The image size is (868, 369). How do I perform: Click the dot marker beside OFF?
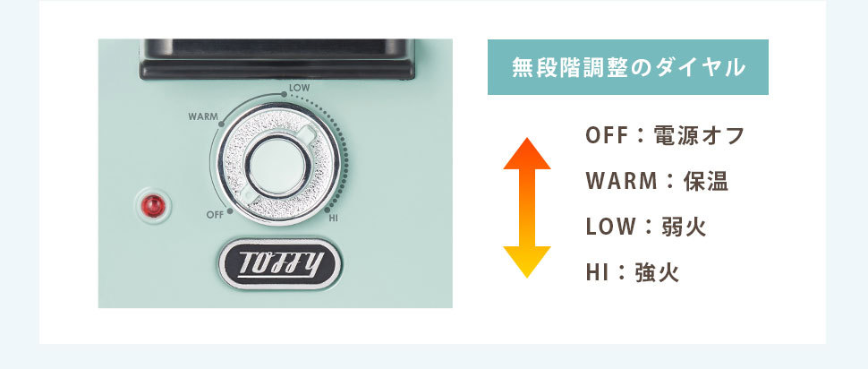pos(230,210)
